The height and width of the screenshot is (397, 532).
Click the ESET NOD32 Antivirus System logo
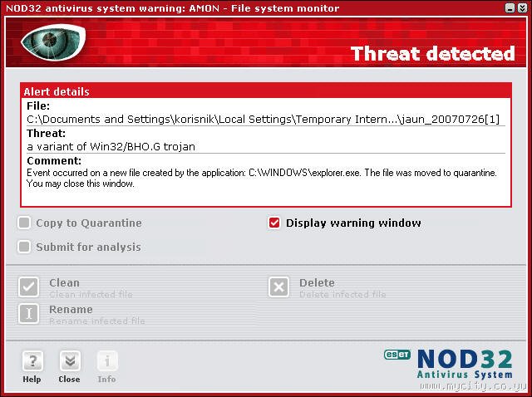(x=448, y=364)
